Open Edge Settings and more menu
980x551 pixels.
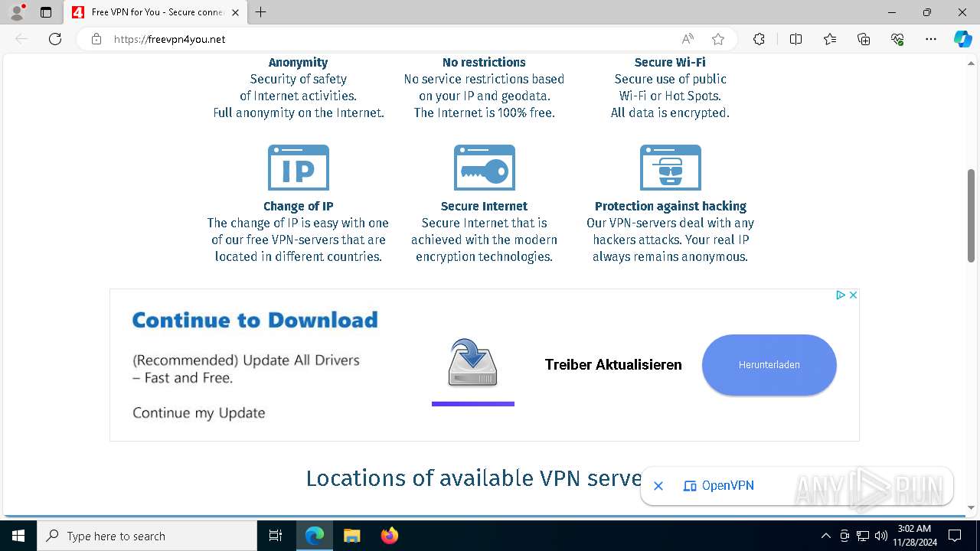coord(931,39)
